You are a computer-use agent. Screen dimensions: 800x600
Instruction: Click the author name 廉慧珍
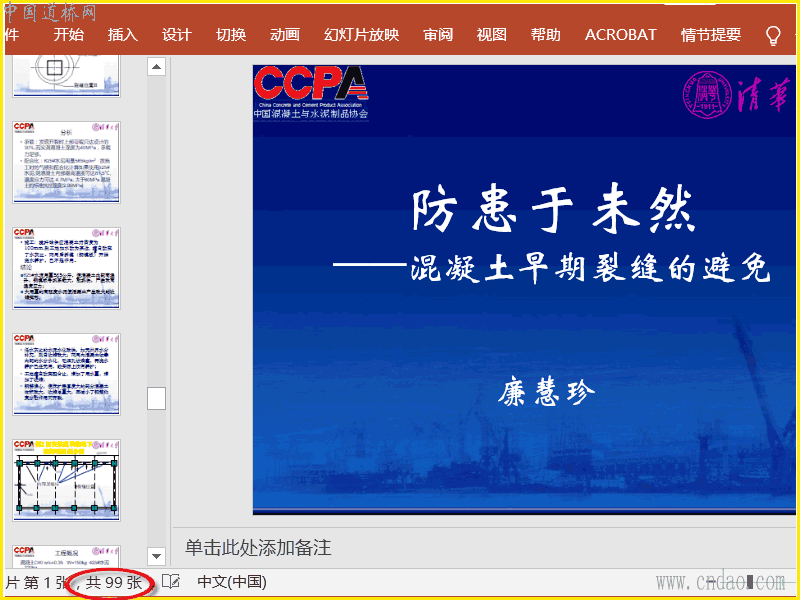click(x=546, y=392)
